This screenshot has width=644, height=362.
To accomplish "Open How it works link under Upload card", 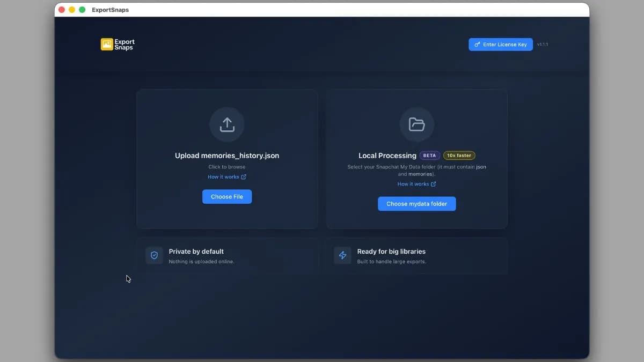I will (x=227, y=177).
